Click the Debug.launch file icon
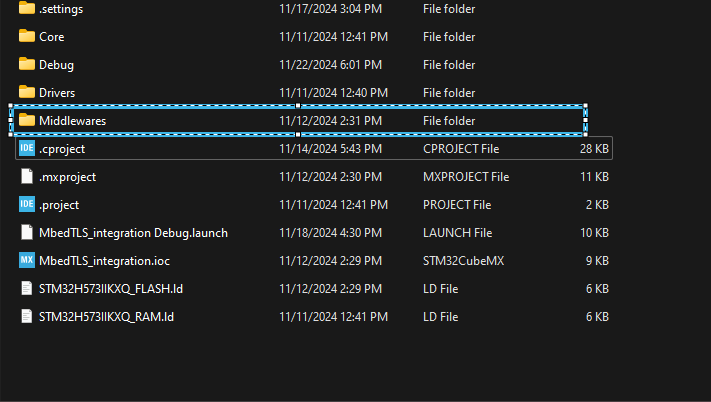Viewport: 711px width, 402px height. [x=27, y=233]
